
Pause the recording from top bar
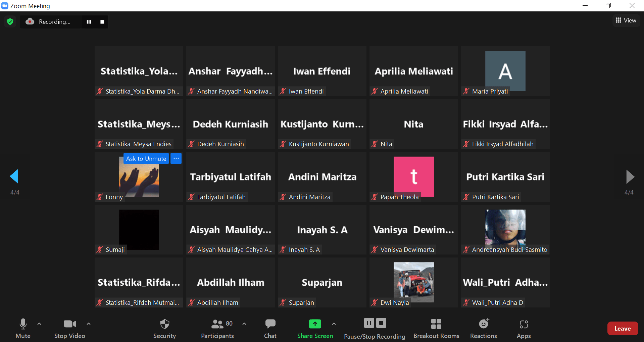(89, 22)
